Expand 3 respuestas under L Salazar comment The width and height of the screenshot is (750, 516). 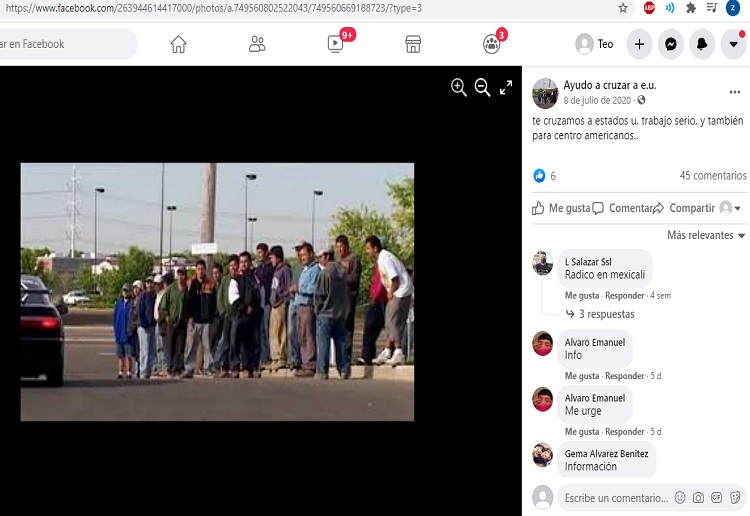click(x=605, y=314)
